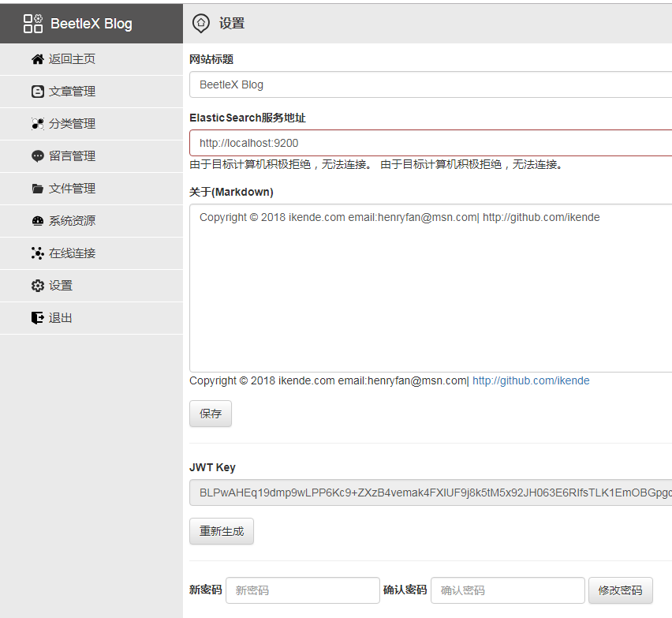Click the 留言管理 comment bubble icon
This screenshot has width=672, height=618.
[x=37, y=156]
